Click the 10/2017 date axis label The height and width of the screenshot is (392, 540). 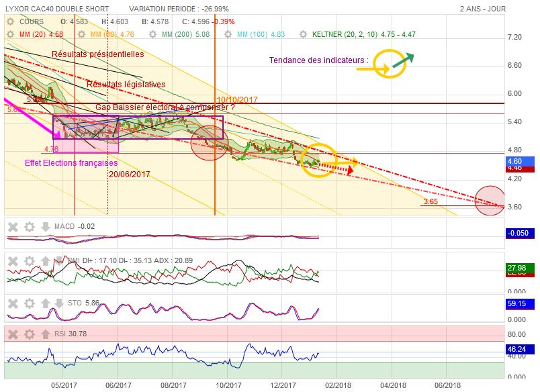228,385
